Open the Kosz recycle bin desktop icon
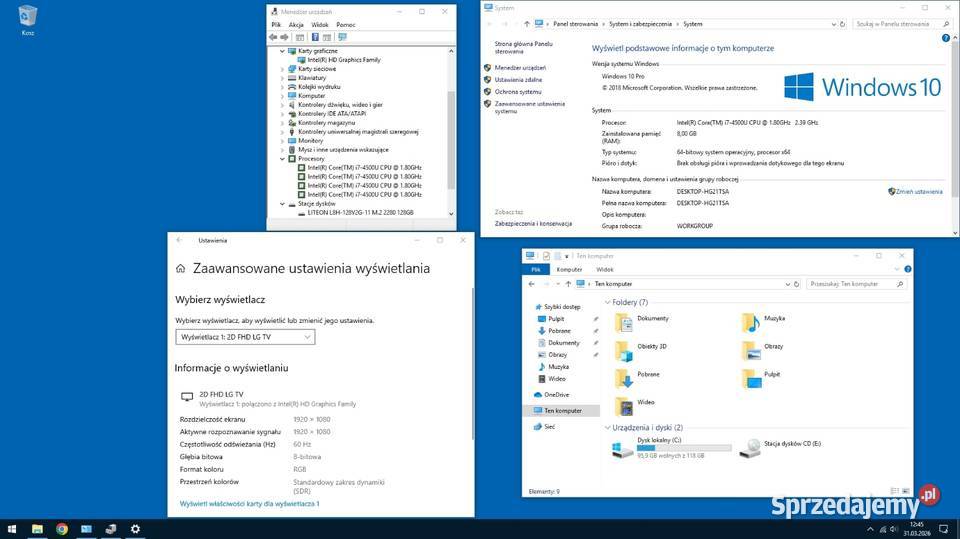This screenshot has width=960, height=539. (x=28, y=20)
